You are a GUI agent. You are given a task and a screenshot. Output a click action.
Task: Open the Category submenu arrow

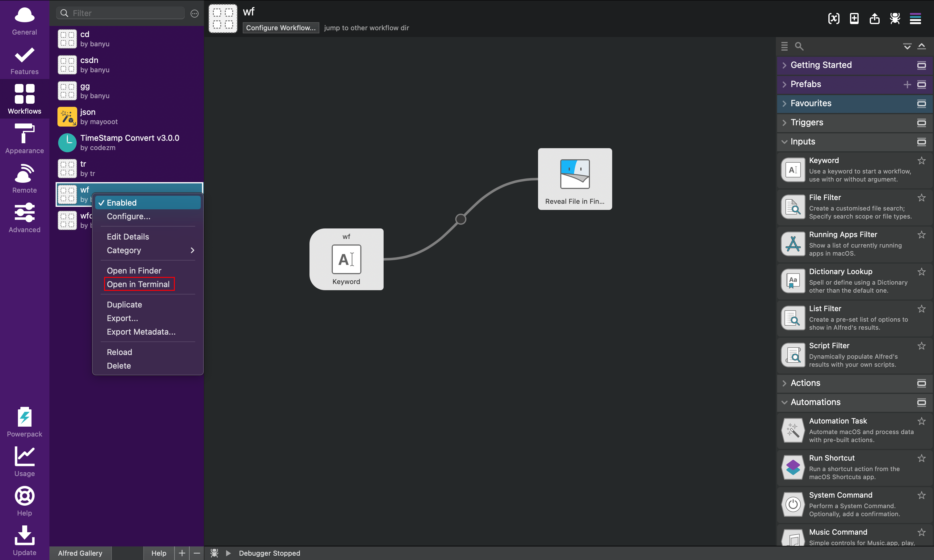pyautogui.click(x=192, y=250)
